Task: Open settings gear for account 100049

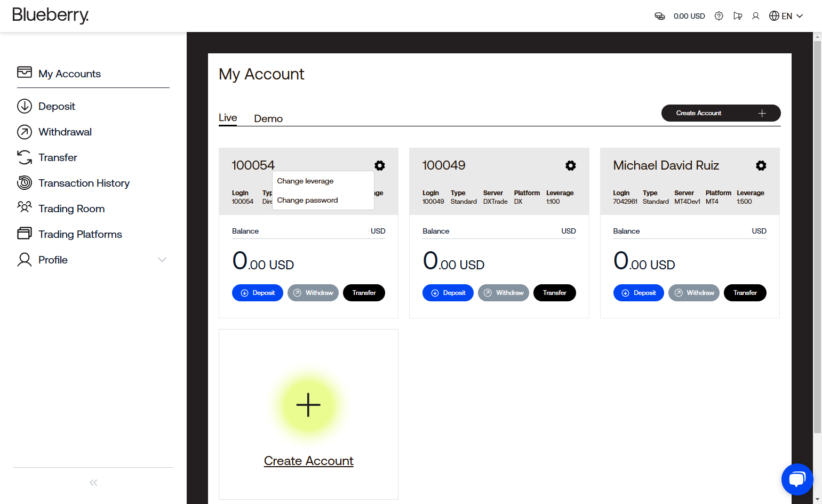Action: [571, 165]
